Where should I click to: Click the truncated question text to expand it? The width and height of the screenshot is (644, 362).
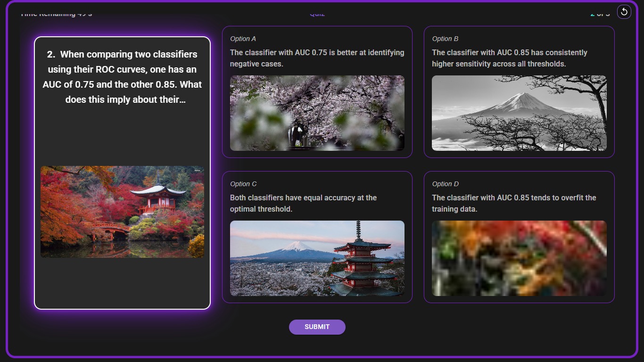click(122, 77)
